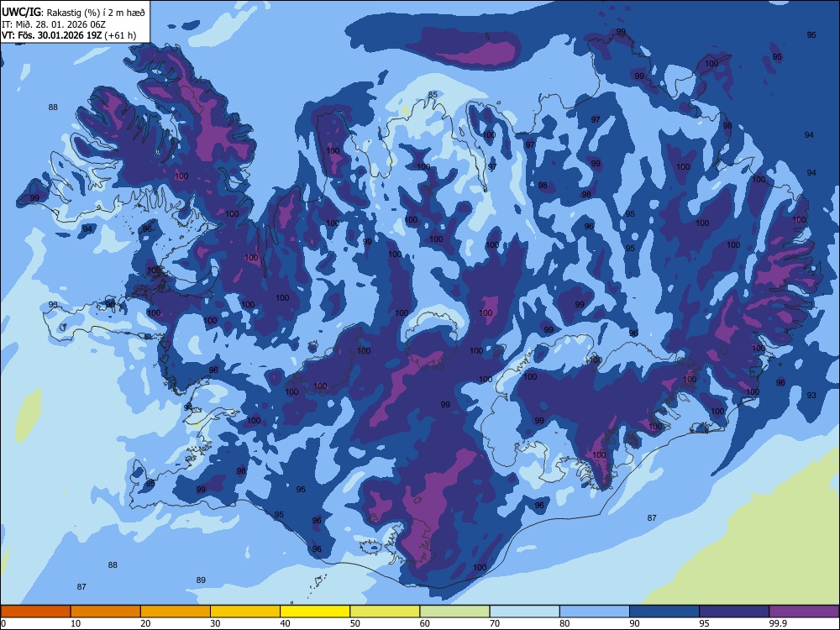Click the 70–80 pale blue legend swatch
Viewport: 840px width, 630px height.
click(524, 612)
